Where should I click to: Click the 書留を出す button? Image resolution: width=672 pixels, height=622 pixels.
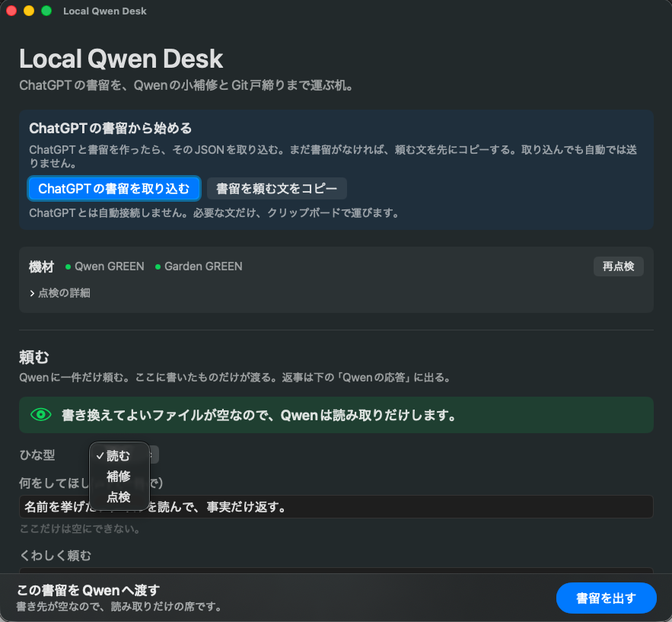coord(606,598)
